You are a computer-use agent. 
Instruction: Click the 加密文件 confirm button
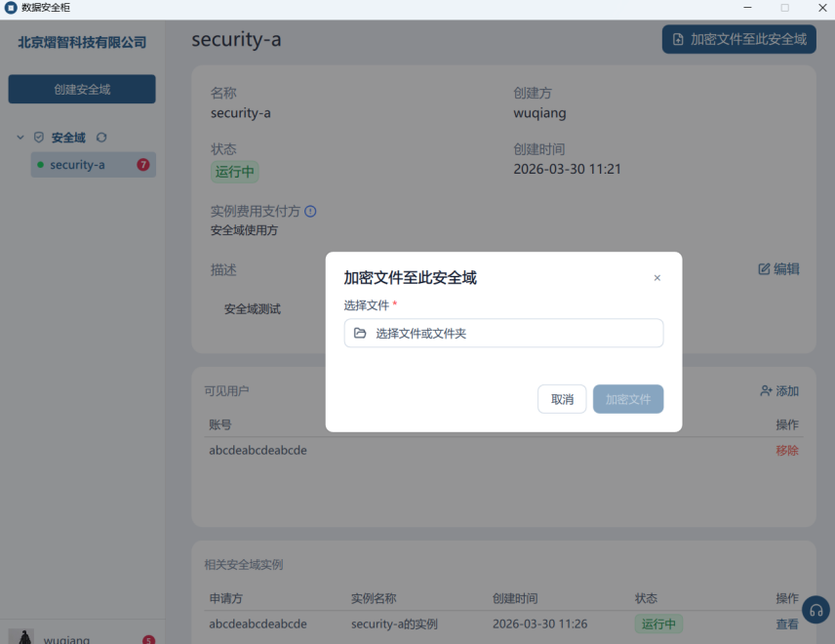(x=627, y=399)
